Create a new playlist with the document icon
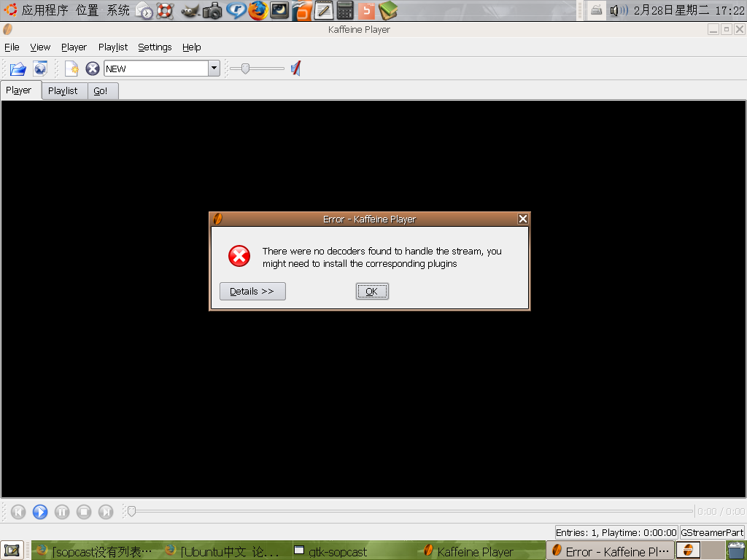Screen dimensions: 747x560 pyautogui.click(x=71, y=69)
